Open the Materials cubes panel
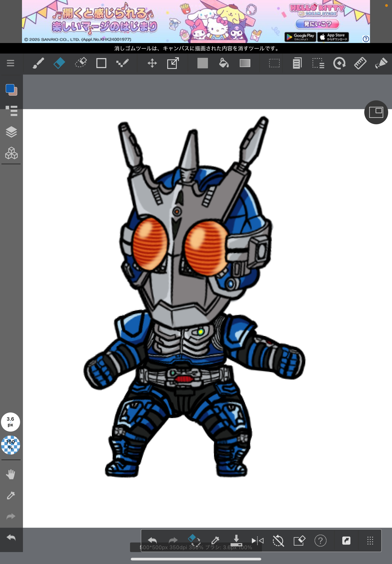 (11, 153)
